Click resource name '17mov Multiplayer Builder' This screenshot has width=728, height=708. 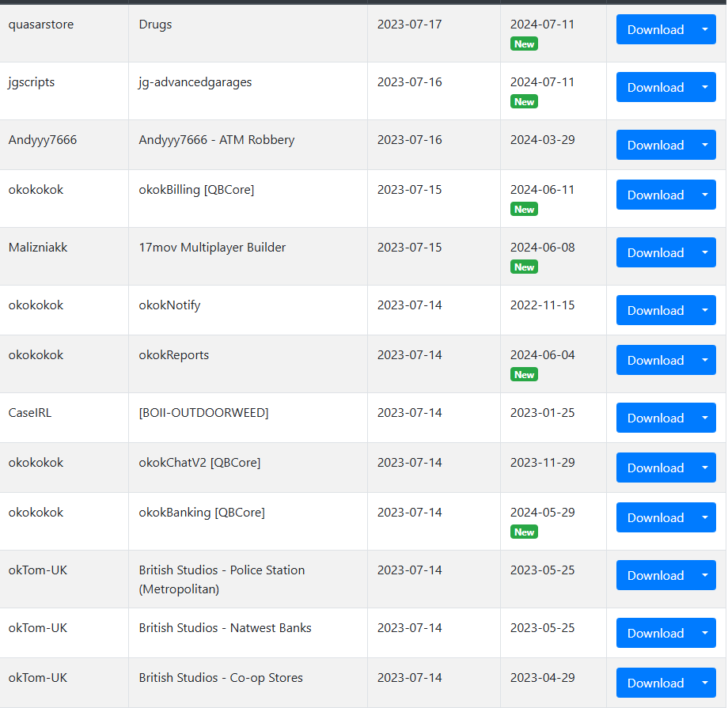point(212,248)
